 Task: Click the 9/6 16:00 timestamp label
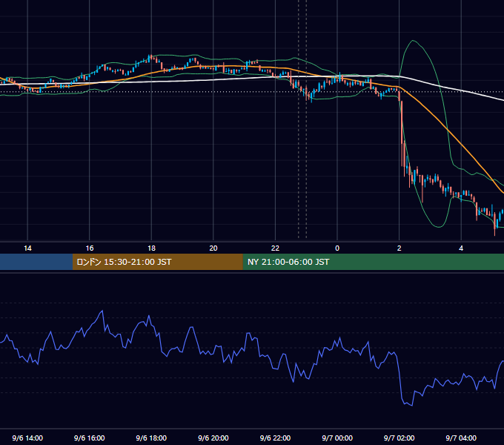coord(90,438)
